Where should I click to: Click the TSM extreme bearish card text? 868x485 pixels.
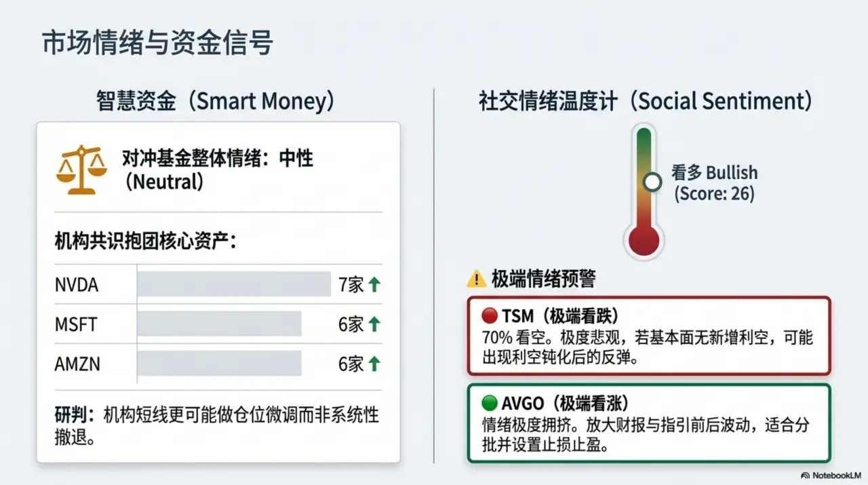tap(648, 347)
